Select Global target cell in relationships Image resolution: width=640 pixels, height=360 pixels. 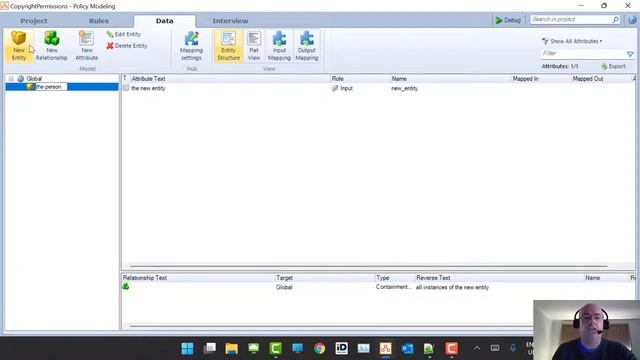point(284,287)
